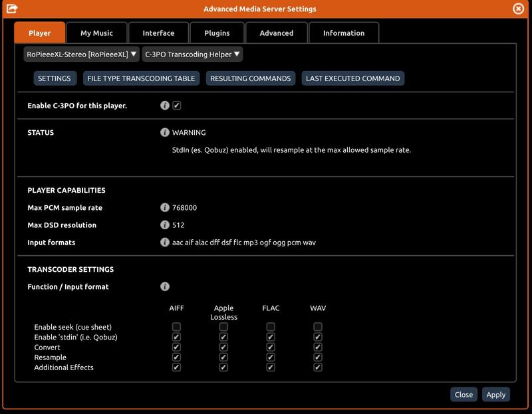
Task: Open File Type Transcoding Table
Action: click(141, 78)
